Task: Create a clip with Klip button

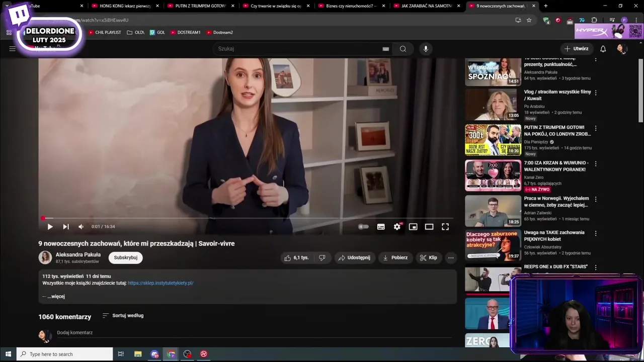Action: [x=429, y=257]
